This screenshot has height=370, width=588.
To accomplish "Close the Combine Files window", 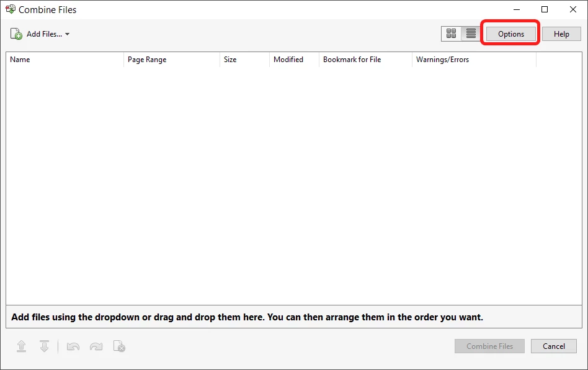I will coord(573,9).
